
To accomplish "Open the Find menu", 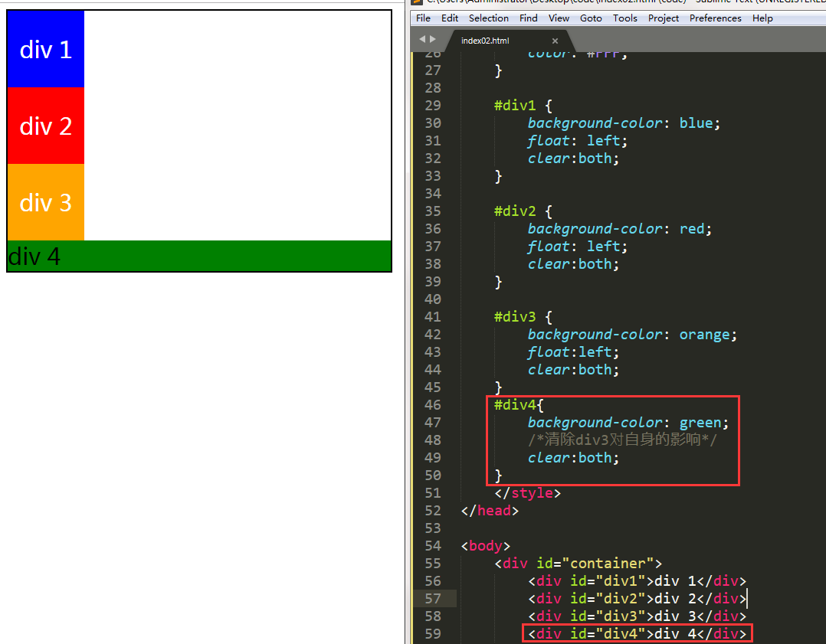I will [529, 18].
